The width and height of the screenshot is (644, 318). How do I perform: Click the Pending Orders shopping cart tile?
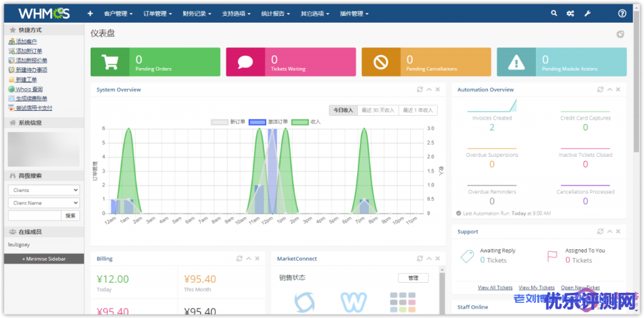point(110,62)
